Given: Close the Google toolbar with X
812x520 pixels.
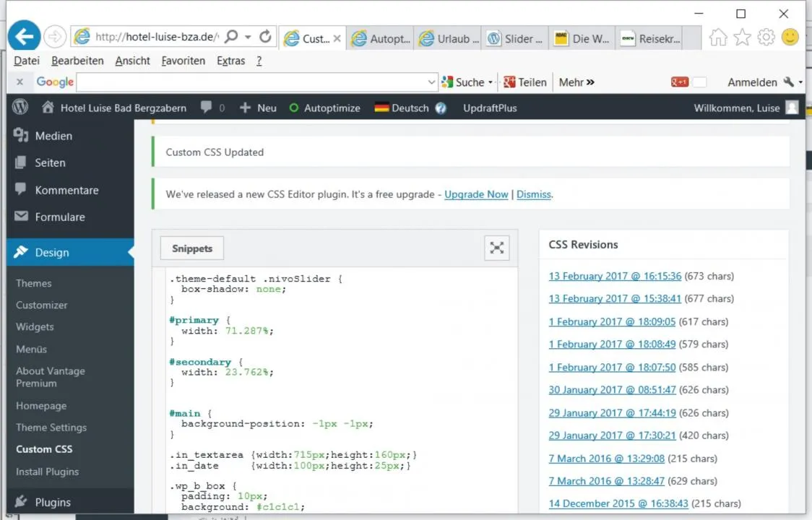Looking at the screenshot, I should [20, 82].
